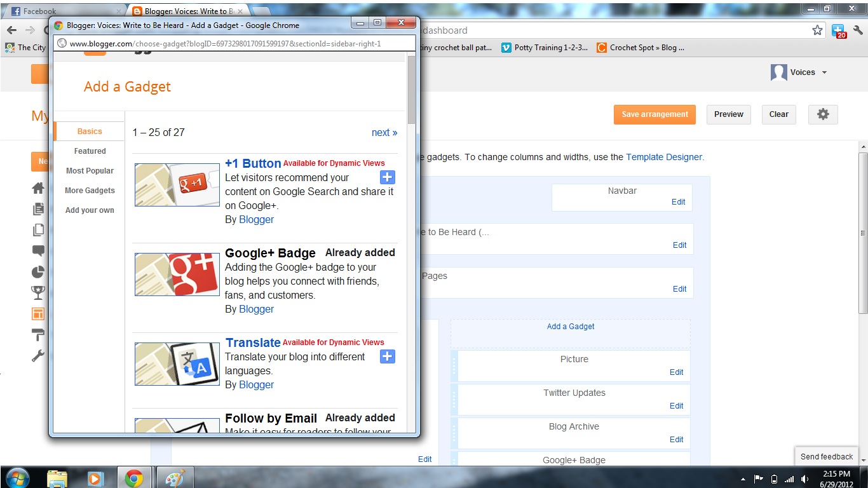The image size is (868, 488).
Task: Add the Translate gadget plus icon
Action: tap(388, 356)
